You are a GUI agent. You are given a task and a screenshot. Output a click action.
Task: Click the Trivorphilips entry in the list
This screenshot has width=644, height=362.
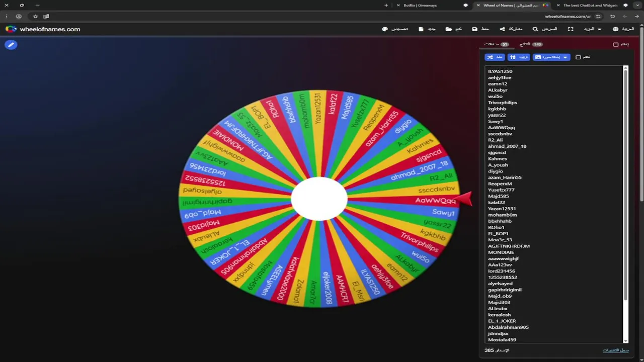502,103
